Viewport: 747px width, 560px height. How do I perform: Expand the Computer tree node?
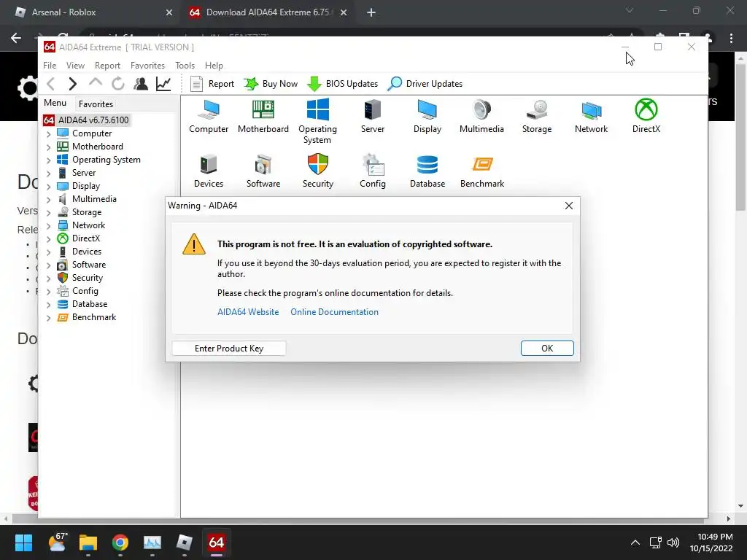coord(49,134)
